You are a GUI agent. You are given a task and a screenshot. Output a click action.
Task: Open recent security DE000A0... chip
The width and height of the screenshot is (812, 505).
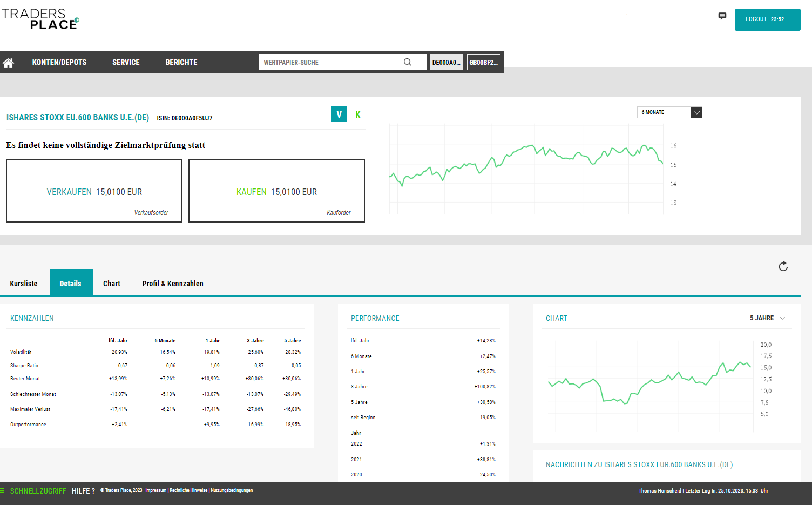[446, 62]
